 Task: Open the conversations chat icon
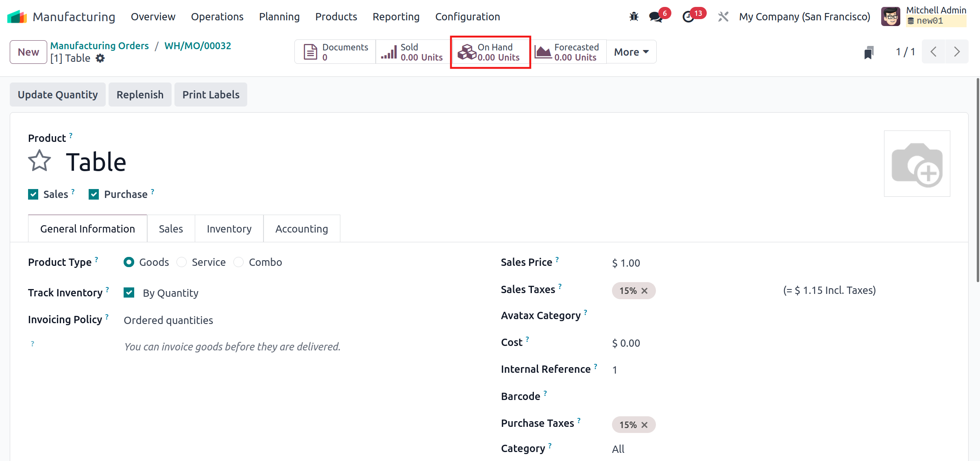655,17
